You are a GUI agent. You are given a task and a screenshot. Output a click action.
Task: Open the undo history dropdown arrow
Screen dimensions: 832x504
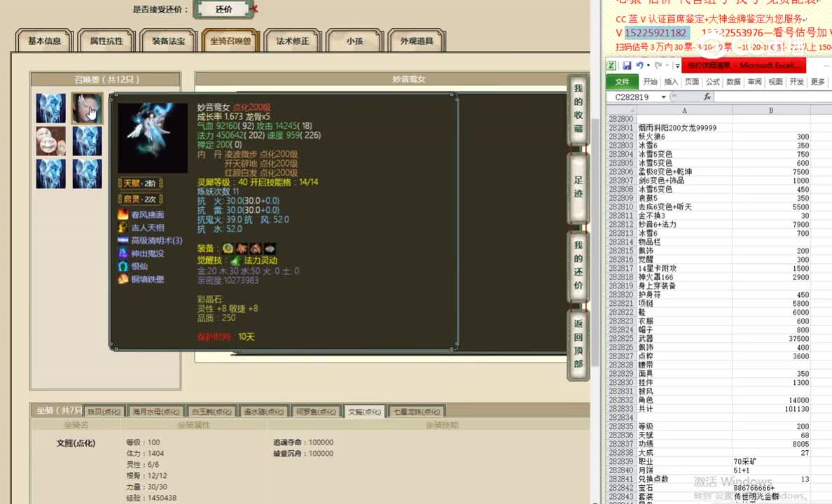649,66
